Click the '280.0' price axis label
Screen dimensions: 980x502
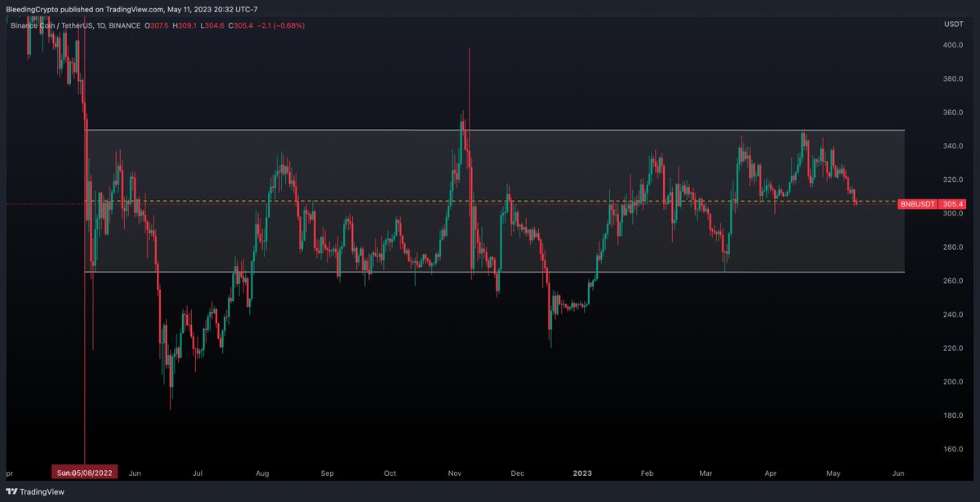954,247
